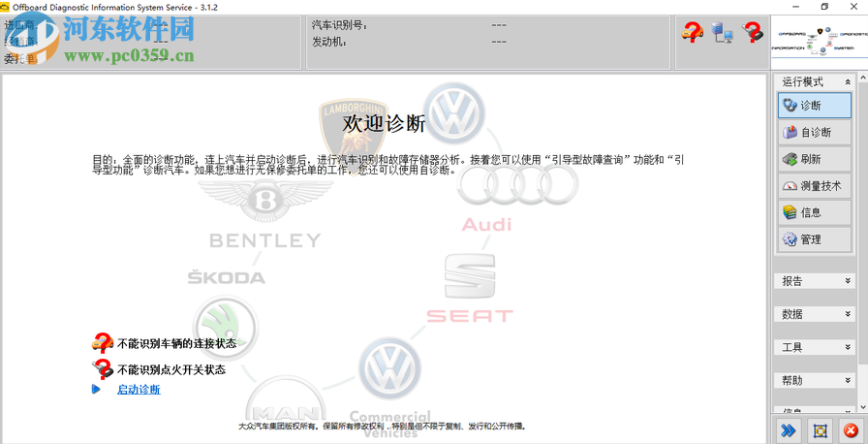The image size is (868, 444).
Task: Open the 管理 administration mode
Action: [815, 239]
